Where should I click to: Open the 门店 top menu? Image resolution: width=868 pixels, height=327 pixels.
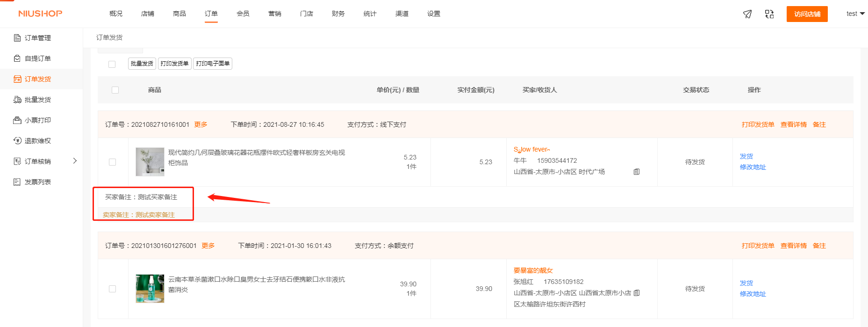[307, 14]
